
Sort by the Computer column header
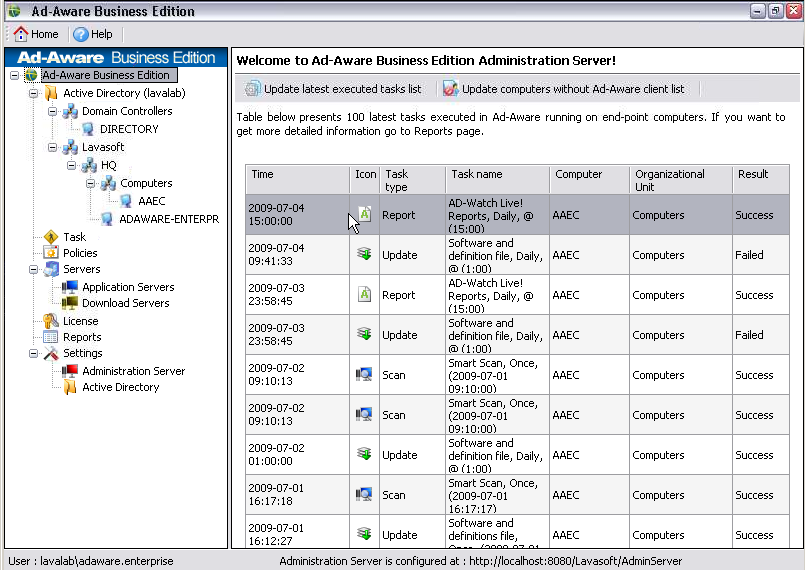pos(589,180)
